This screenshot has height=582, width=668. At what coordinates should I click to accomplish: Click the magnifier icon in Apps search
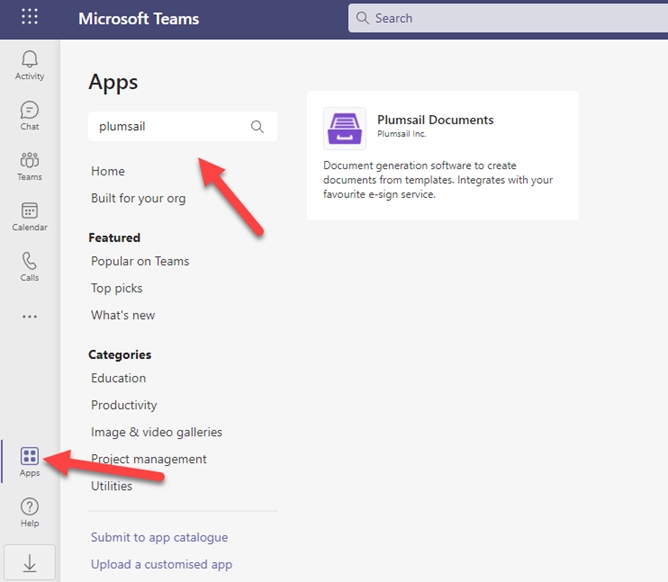pyautogui.click(x=257, y=127)
